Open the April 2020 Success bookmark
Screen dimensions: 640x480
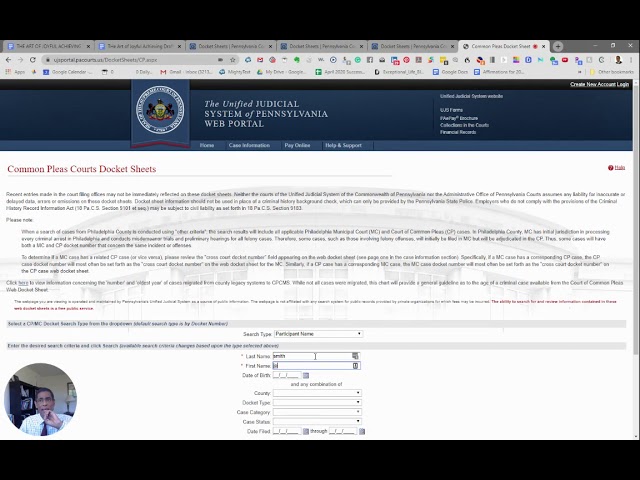pos(340,72)
